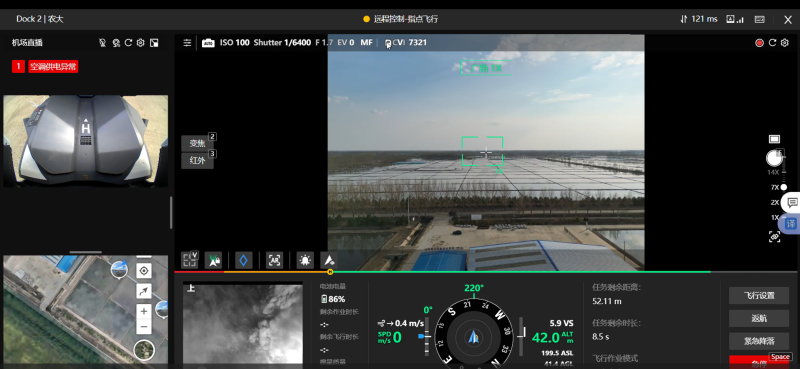Viewport: 800px width, 369px height.
Task: Switch to the 变焦 zoom lens
Action: (197, 143)
